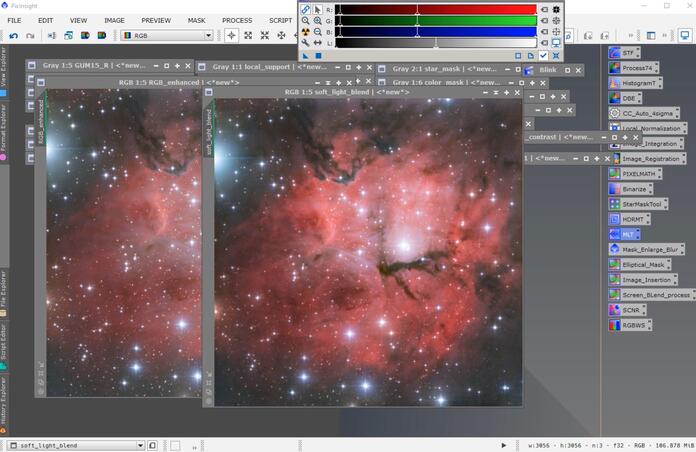Open the PROCESS menu
Viewport: 696px width, 452px height.
tap(237, 20)
